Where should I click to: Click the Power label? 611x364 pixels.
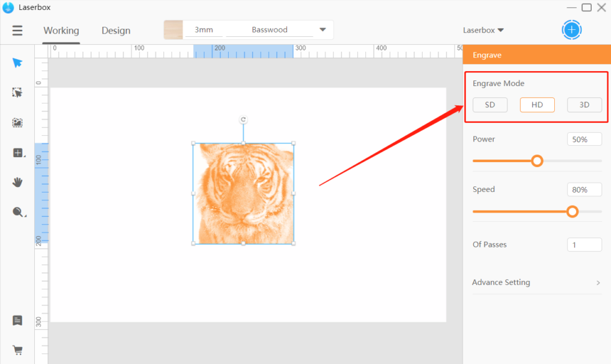(x=484, y=139)
